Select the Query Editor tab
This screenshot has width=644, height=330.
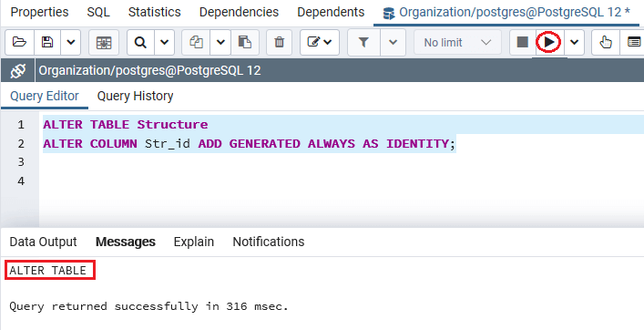[x=45, y=96]
